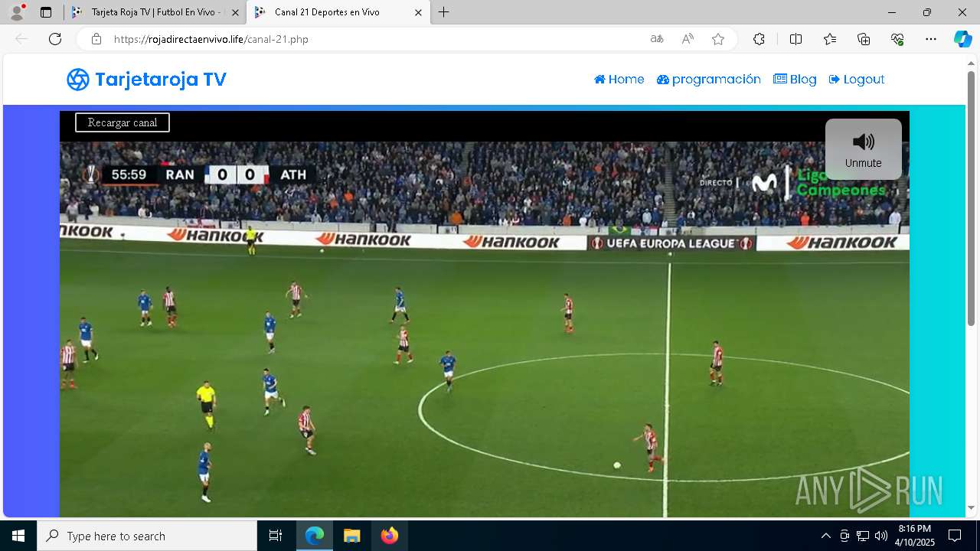Screen dimensions: 980x551
Task: Open the Favorites list icon
Action: 830,39
